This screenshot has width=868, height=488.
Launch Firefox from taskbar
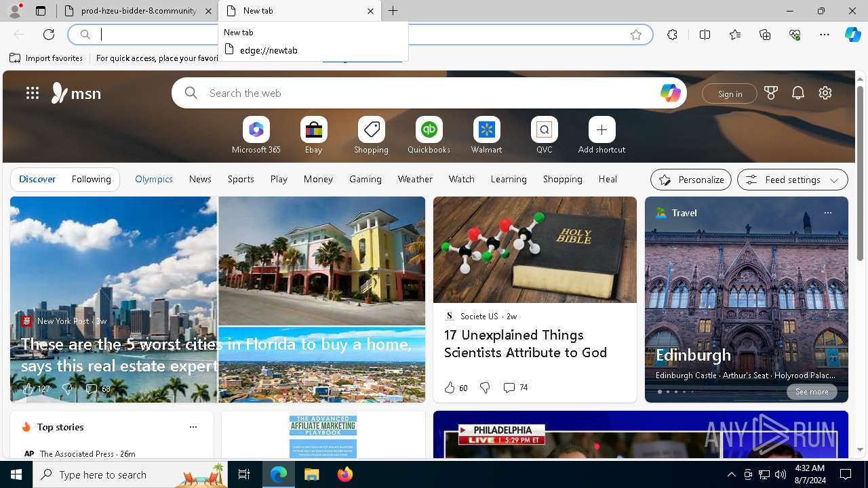click(x=344, y=474)
